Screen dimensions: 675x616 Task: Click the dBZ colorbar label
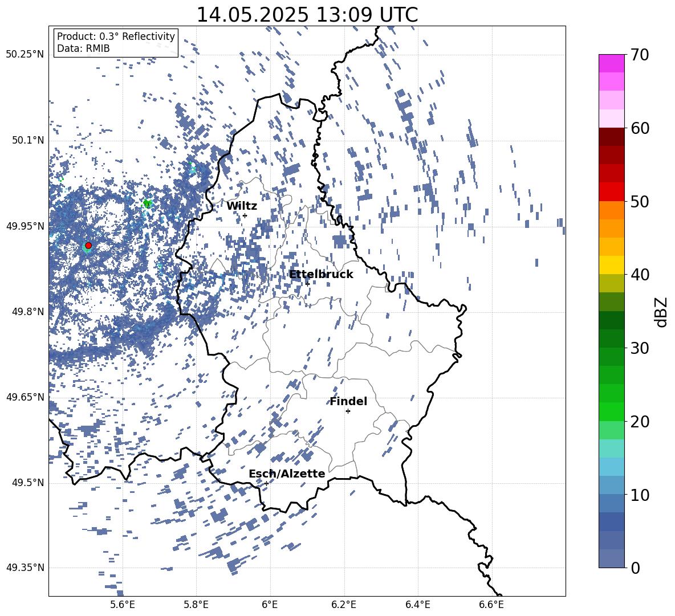point(662,312)
